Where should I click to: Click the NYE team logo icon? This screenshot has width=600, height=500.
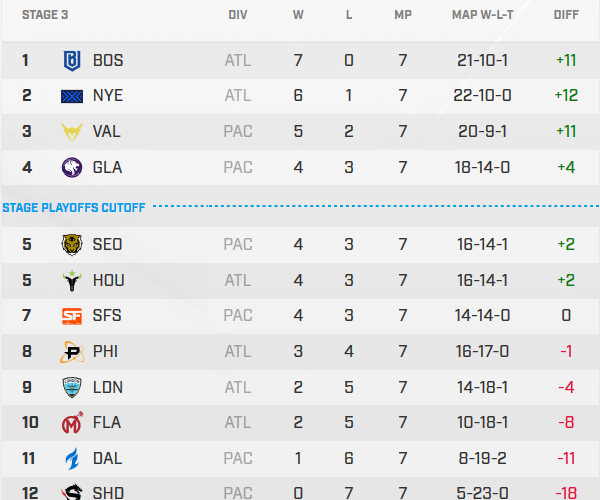[72, 96]
